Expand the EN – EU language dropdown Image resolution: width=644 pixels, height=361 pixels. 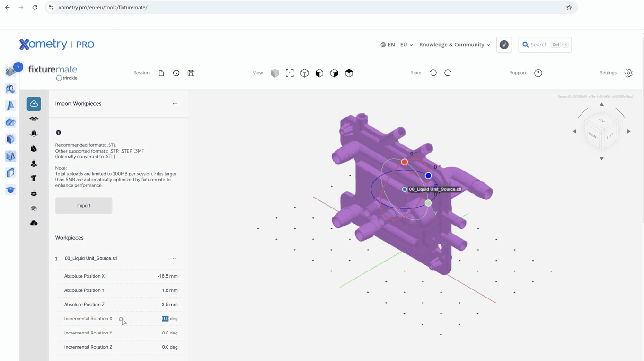[397, 45]
